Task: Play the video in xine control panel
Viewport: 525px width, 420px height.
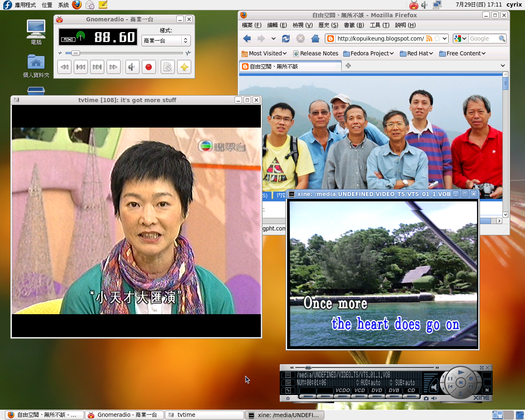Action: pyautogui.click(x=461, y=372)
